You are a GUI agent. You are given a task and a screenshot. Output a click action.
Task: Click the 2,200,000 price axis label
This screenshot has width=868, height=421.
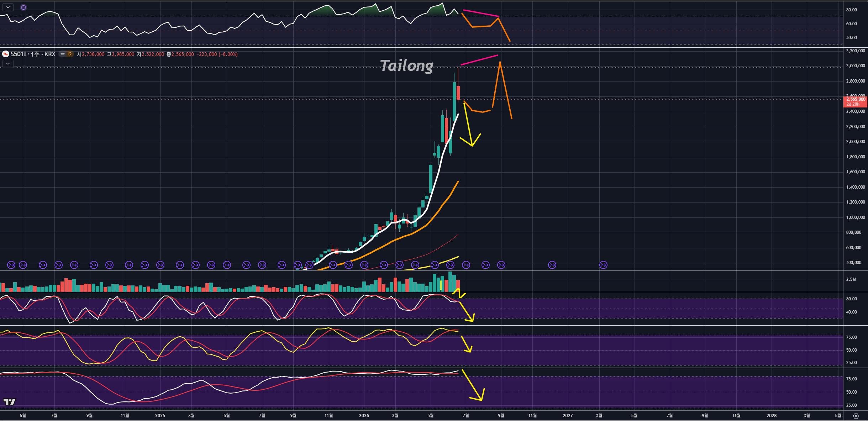(x=856, y=127)
